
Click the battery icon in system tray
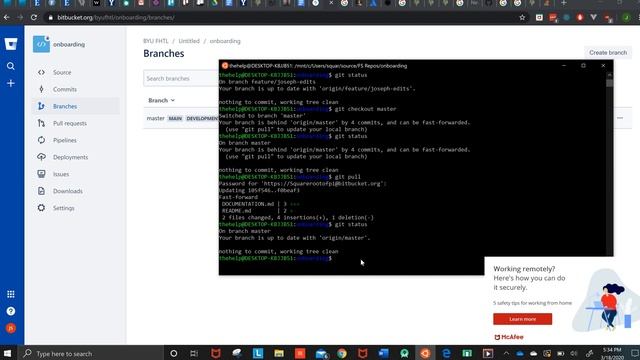[x=560, y=353]
